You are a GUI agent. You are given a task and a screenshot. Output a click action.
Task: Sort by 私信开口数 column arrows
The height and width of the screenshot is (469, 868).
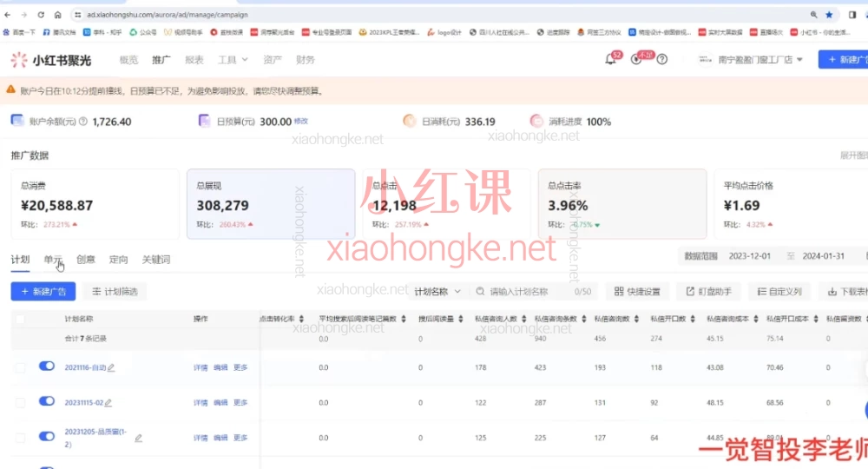point(693,319)
